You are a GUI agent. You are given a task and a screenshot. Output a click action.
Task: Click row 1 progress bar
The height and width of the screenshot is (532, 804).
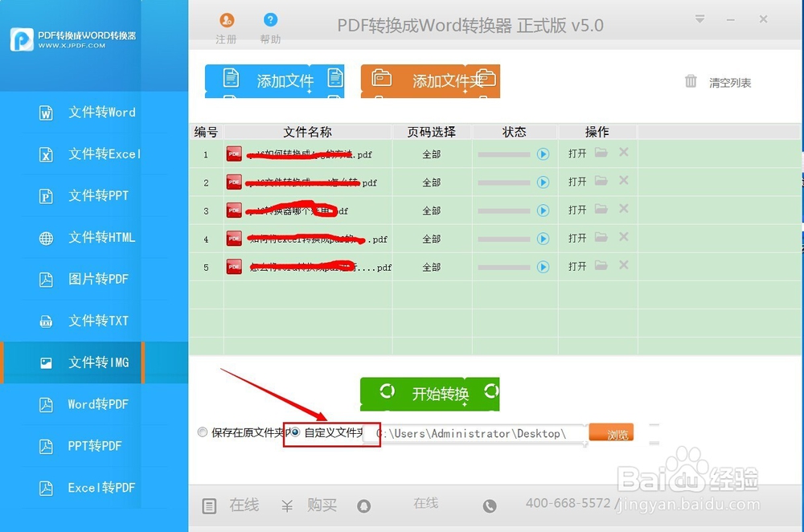coord(504,154)
